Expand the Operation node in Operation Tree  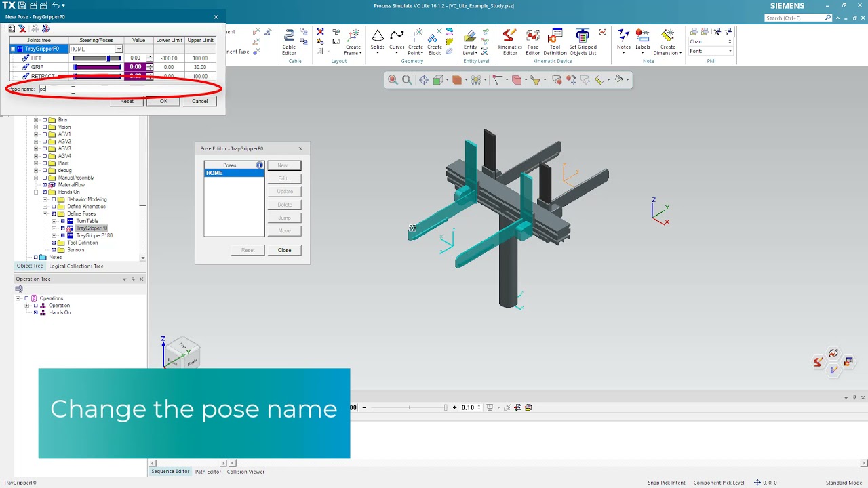tap(27, 306)
